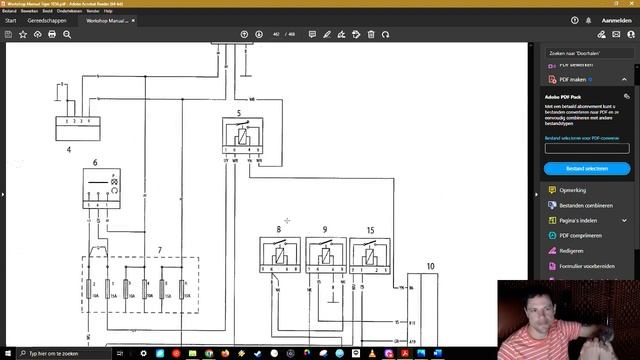Open the Ondertekenen menu
The image size is (640, 360).
tap(69, 11)
